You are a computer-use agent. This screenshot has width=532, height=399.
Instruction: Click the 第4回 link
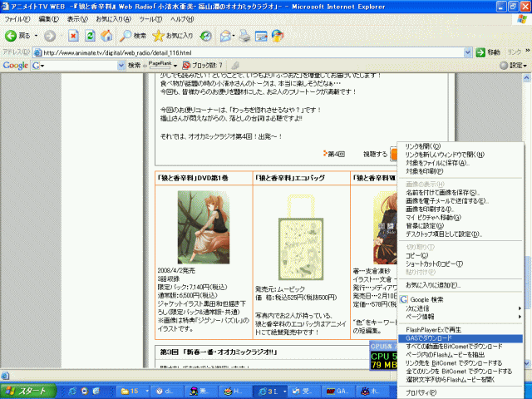click(336, 154)
